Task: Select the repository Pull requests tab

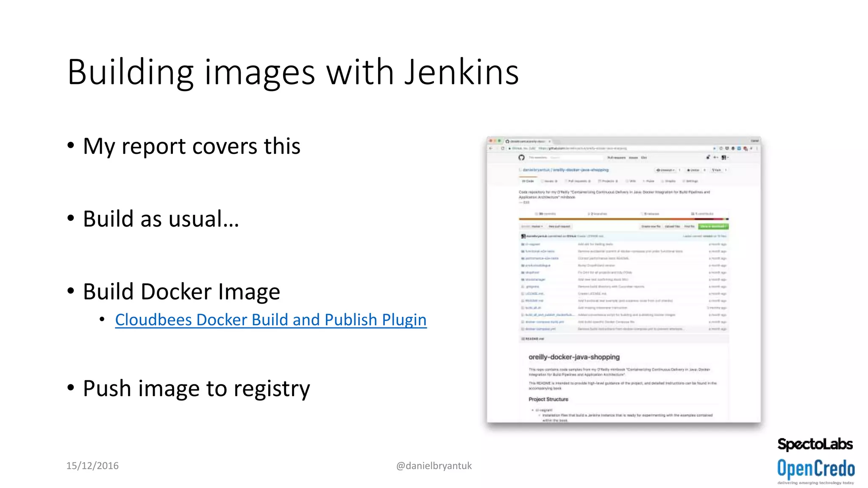Action: (577, 181)
